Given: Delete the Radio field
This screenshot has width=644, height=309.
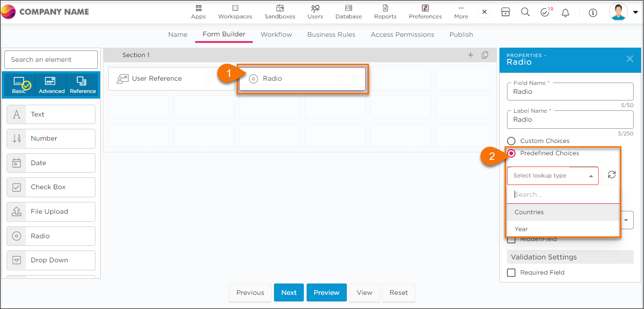Looking at the screenshot, I should point(354,79).
